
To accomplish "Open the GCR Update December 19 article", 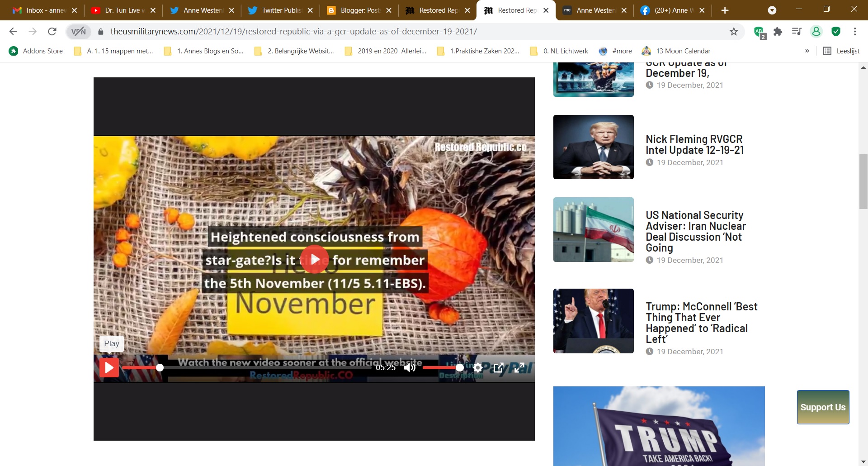I will click(686, 70).
